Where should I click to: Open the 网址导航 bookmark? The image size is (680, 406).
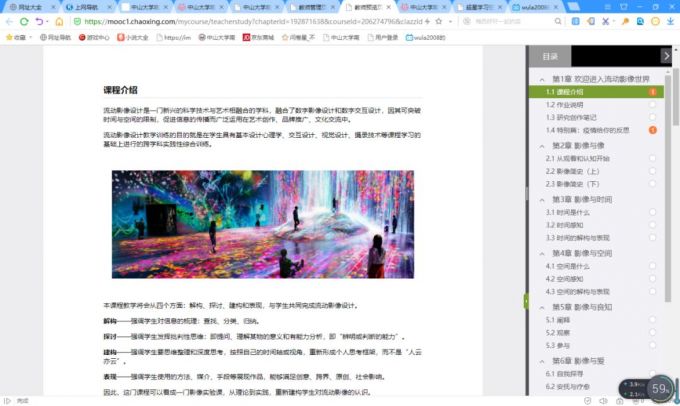pyautogui.click(x=55, y=38)
